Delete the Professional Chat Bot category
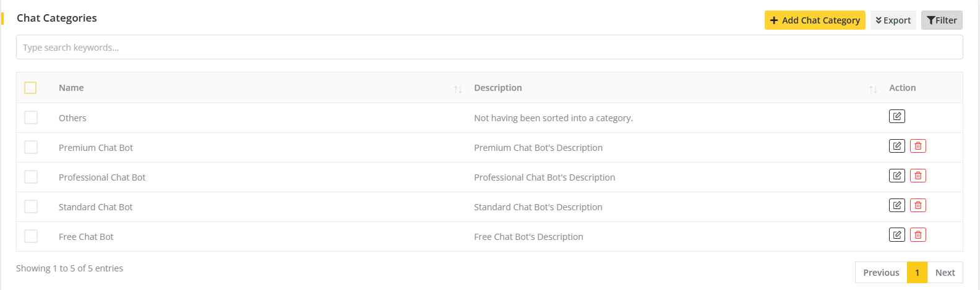980x290 pixels. coord(918,176)
